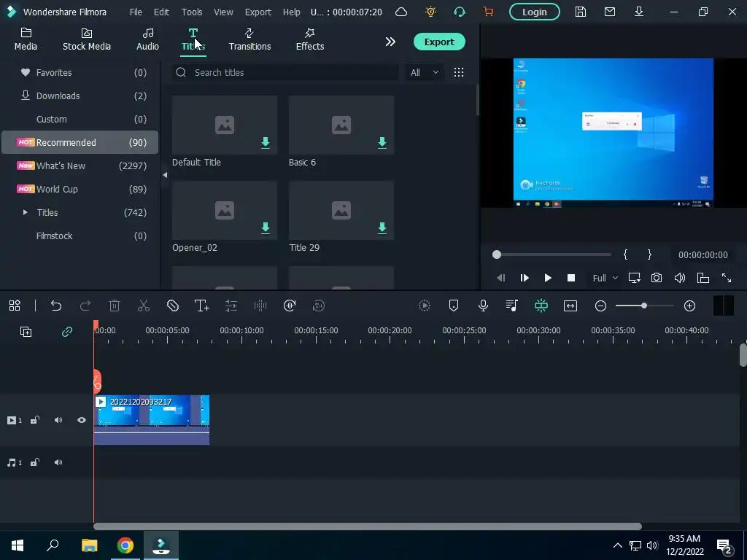Switch to the Transitions tab
The height and width of the screenshot is (560, 747).
click(249, 39)
